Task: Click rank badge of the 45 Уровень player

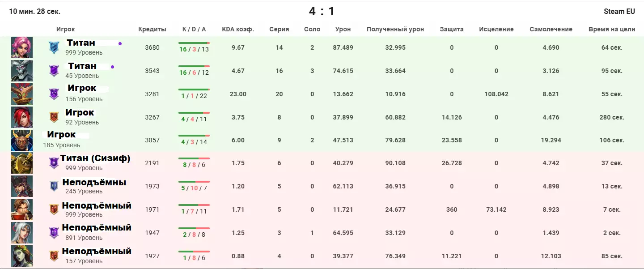Action: 54,71
